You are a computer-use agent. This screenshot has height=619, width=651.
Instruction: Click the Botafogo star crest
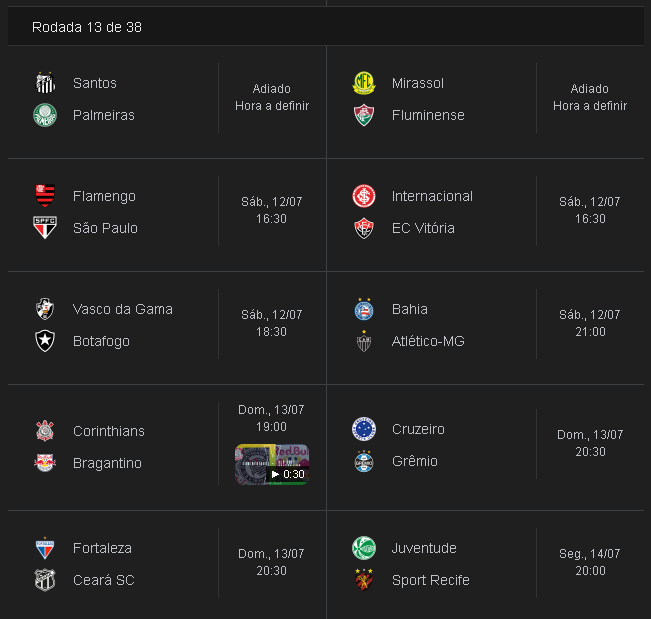(45, 341)
